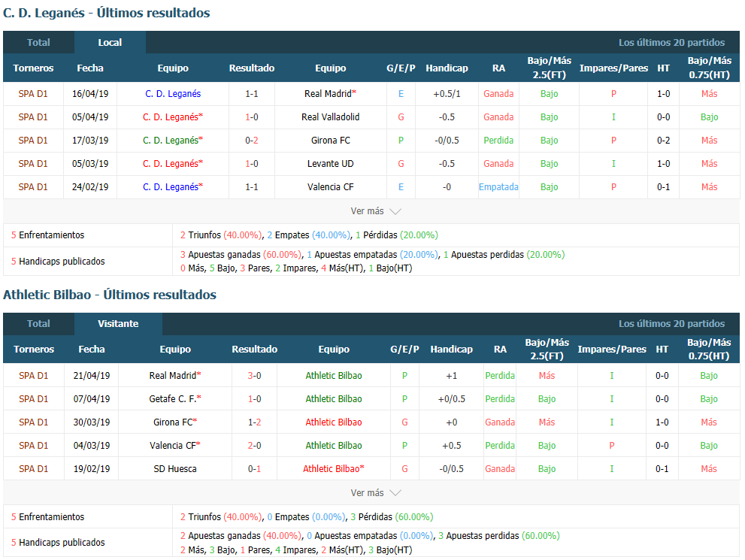The width and height of the screenshot is (745, 560).
Task: Click the 0-1 full-time result for SD Huesca vs Athletic
Action: [254, 468]
